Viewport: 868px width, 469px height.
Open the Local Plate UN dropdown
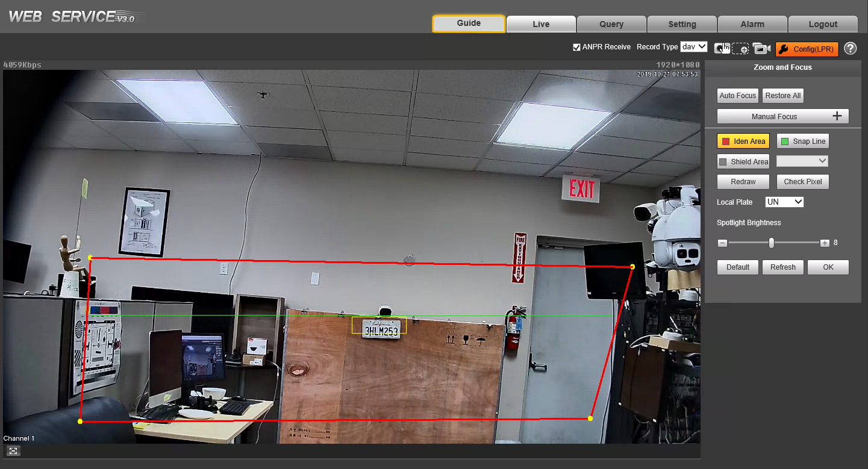click(x=784, y=202)
